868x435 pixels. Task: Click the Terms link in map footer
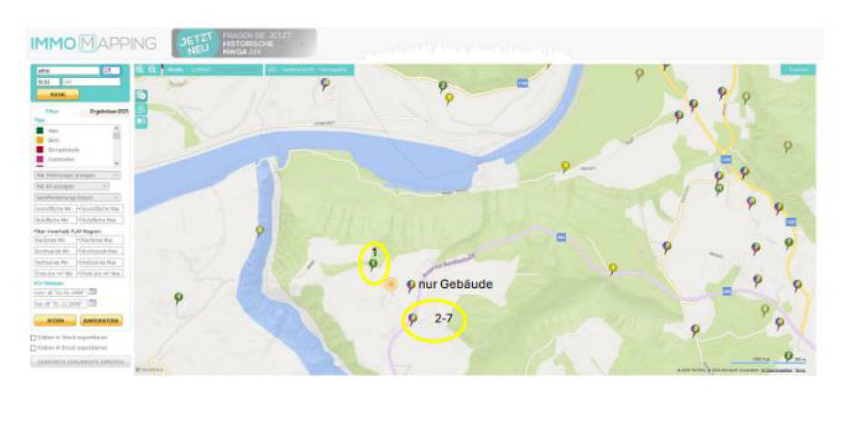[x=801, y=370]
